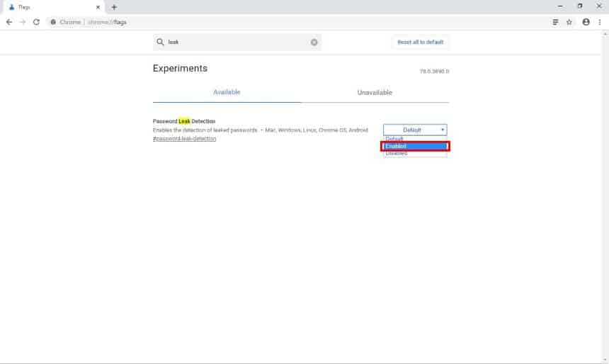The image size is (609, 364).
Task: Click the forward navigation arrow
Action: click(23, 22)
